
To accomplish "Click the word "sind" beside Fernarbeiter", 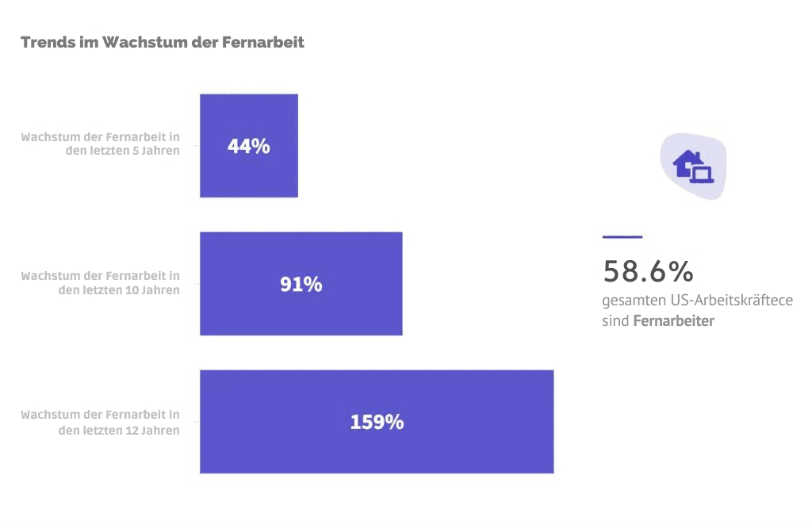I will point(615,321).
